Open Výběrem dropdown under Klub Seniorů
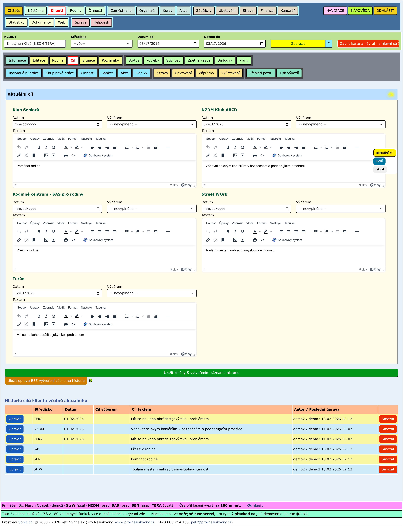The image size is (404, 532). pyautogui.click(x=151, y=124)
